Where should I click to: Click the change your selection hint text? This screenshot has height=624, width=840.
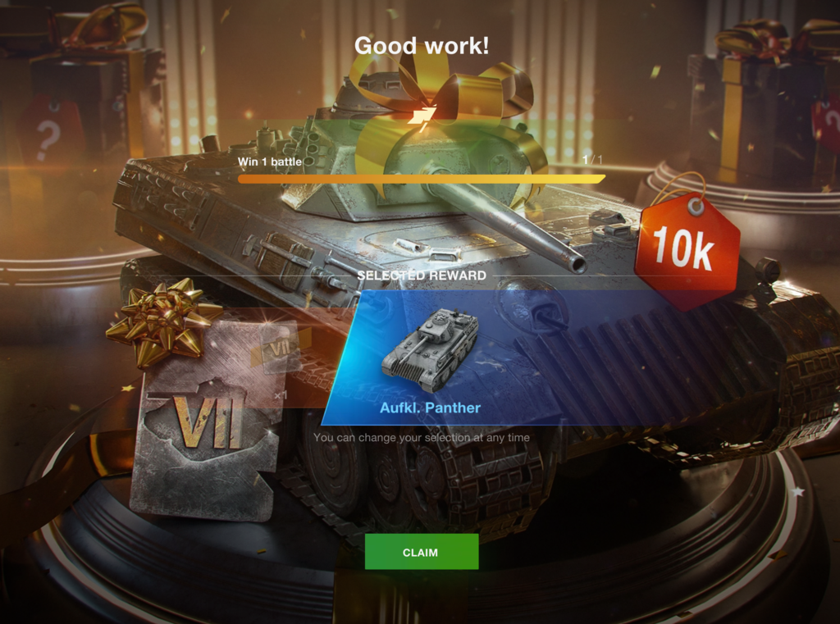422,437
